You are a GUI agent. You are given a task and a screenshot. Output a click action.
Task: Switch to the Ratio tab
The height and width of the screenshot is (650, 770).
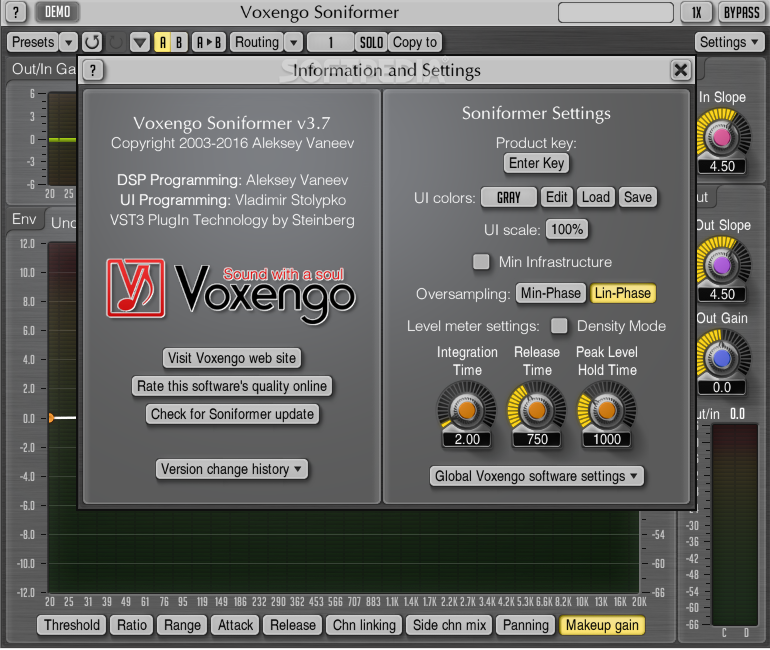132,625
